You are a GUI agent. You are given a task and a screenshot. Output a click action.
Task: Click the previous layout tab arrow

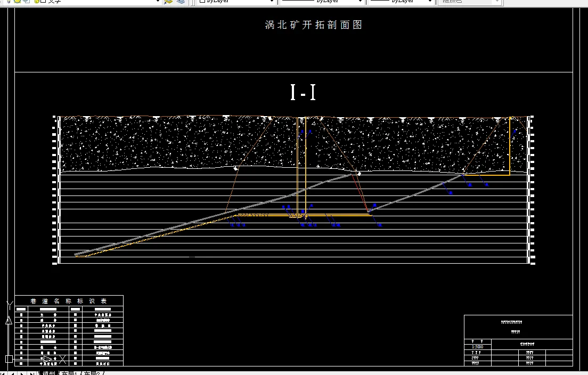pos(13,373)
